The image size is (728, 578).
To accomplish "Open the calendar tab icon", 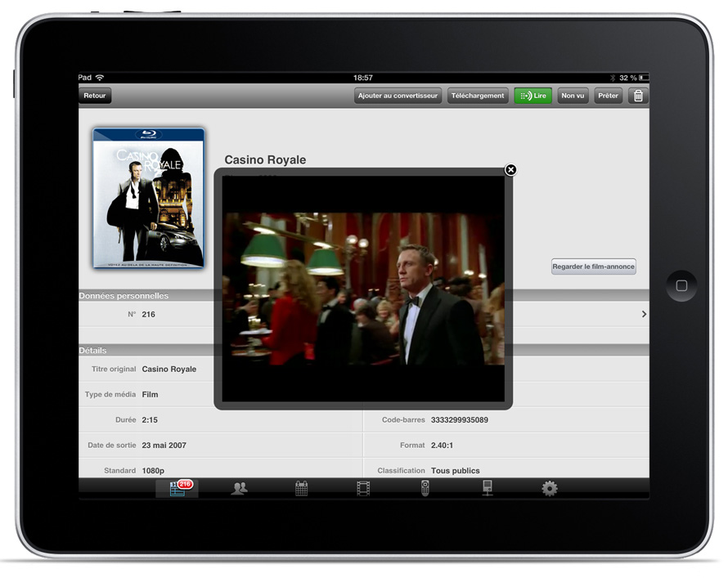I will (x=301, y=488).
